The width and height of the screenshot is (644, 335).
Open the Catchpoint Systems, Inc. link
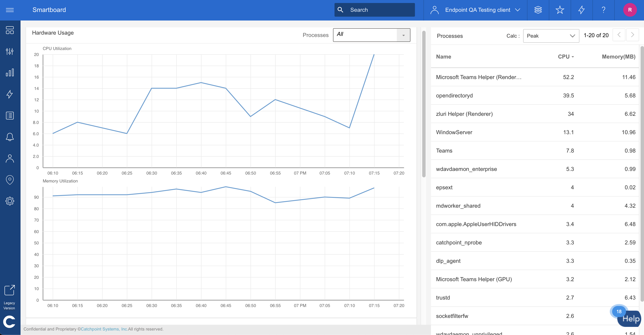tap(104, 329)
